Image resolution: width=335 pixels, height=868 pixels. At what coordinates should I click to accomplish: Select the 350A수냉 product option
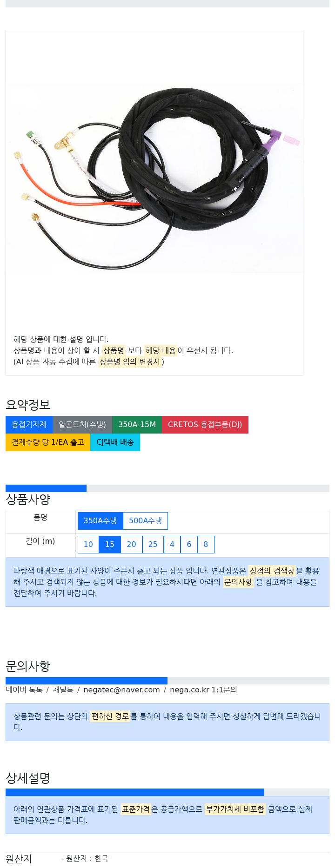click(x=100, y=521)
